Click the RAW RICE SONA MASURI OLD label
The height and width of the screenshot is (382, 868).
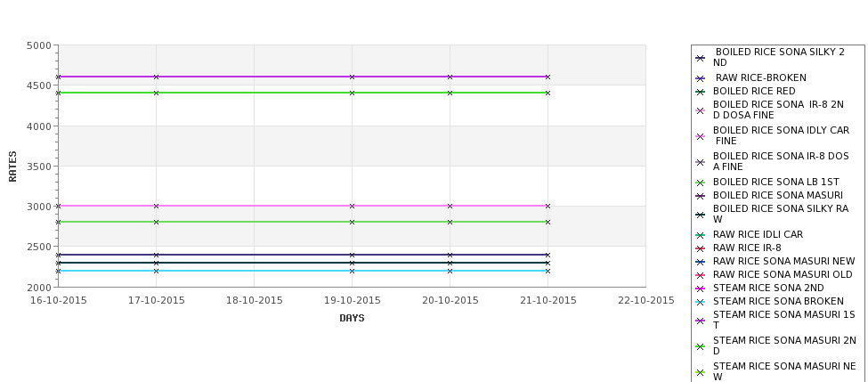click(x=783, y=274)
